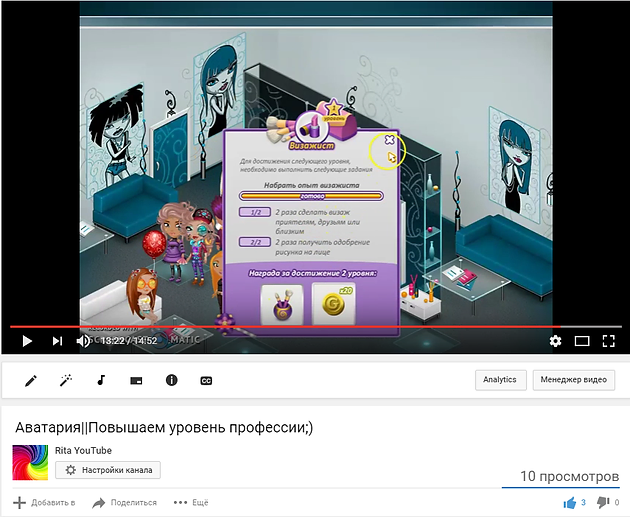
Task: Switch to theater mode
Action: click(x=582, y=341)
